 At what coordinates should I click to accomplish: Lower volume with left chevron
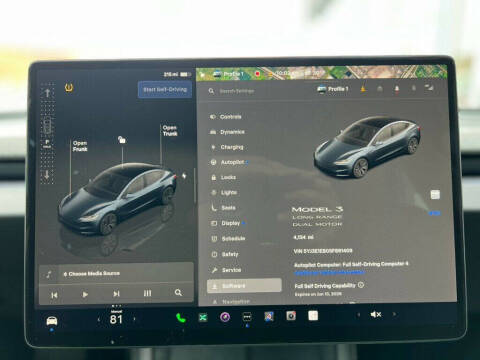(x=359, y=314)
